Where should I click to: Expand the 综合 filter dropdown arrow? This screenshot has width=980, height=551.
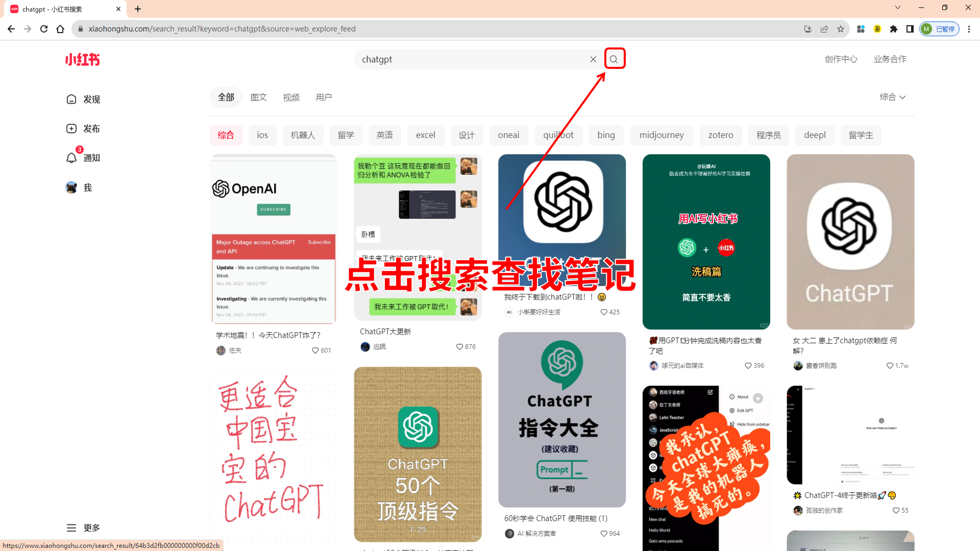coord(902,97)
